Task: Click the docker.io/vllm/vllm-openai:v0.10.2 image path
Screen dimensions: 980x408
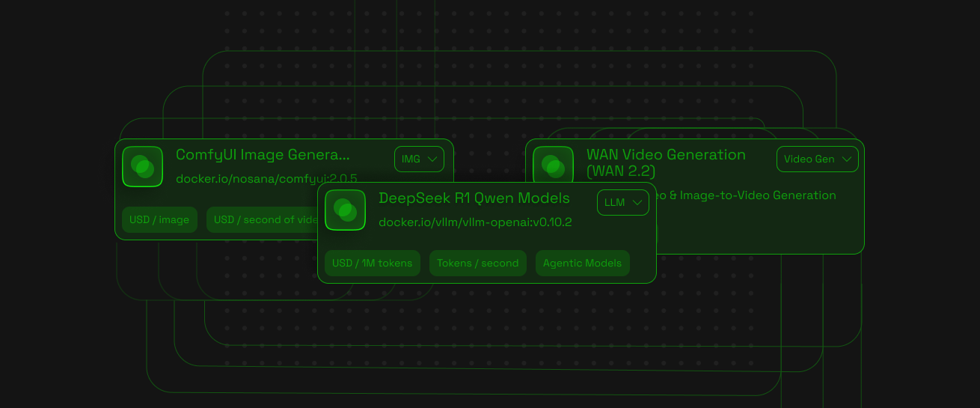Action: pyautogui.click(x=475, y=222)
